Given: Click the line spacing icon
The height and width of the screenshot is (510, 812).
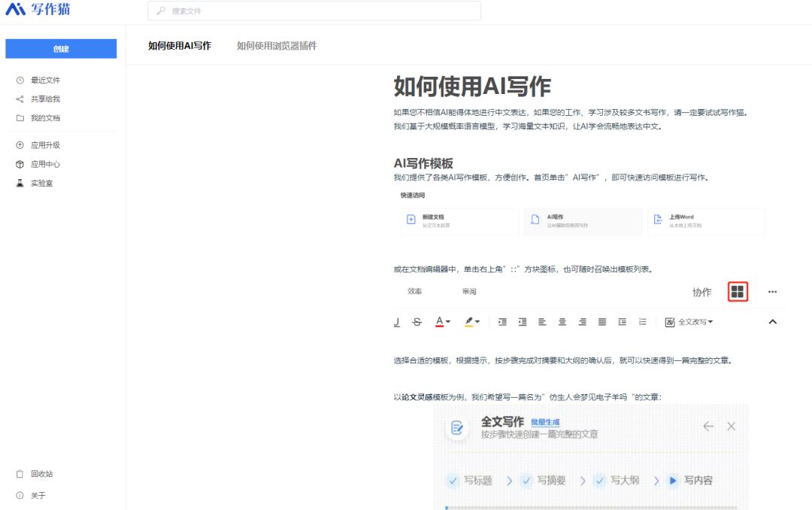Looking at the screenshot, I should (x=622, y=322).
